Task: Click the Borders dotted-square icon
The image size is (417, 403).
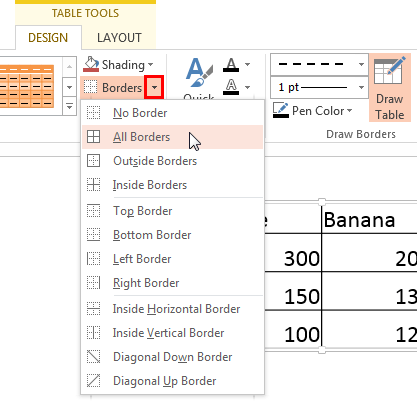Action: coord(90,87)
